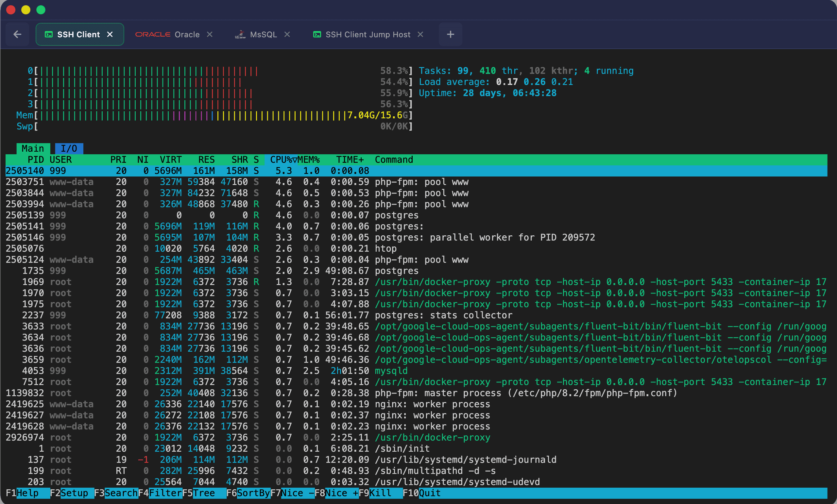
Task: Select postgres process 1735 row
Action: point(416,271)
